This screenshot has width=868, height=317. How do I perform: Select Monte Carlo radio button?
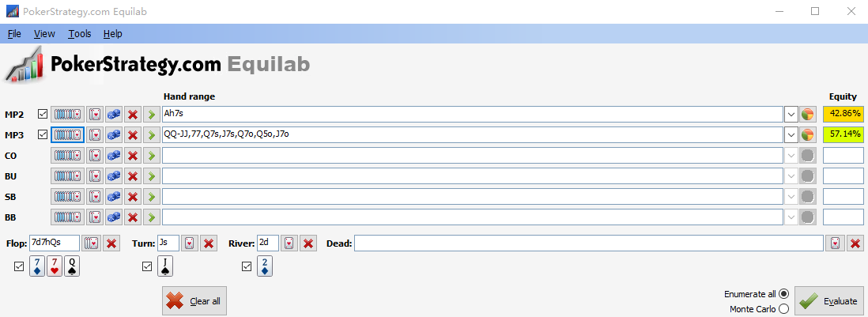[783, 309]
